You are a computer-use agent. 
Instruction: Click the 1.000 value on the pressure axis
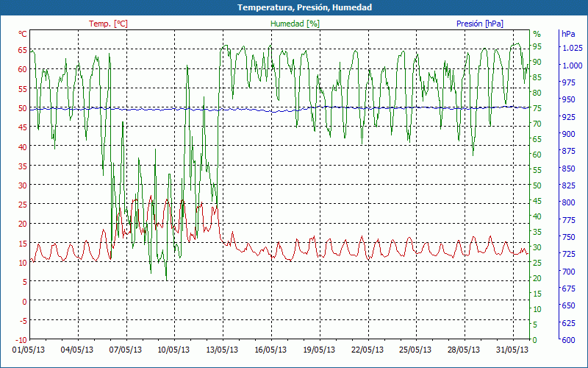(x=573, y=65)
